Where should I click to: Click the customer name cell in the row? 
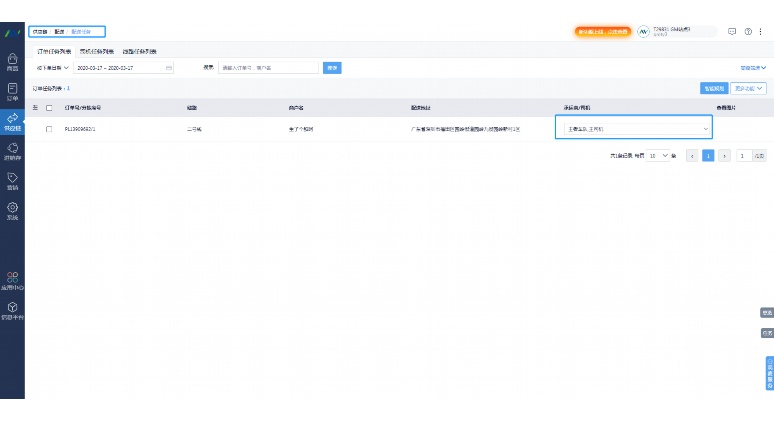[301, 129]
